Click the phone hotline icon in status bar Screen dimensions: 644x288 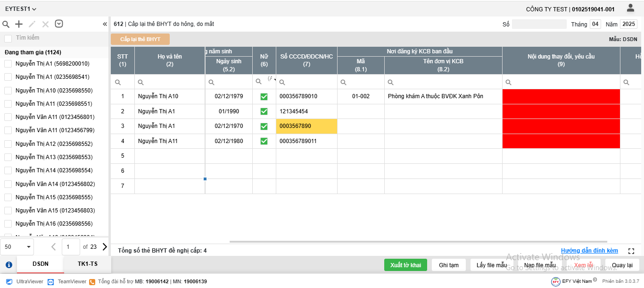tap(92, 281)
